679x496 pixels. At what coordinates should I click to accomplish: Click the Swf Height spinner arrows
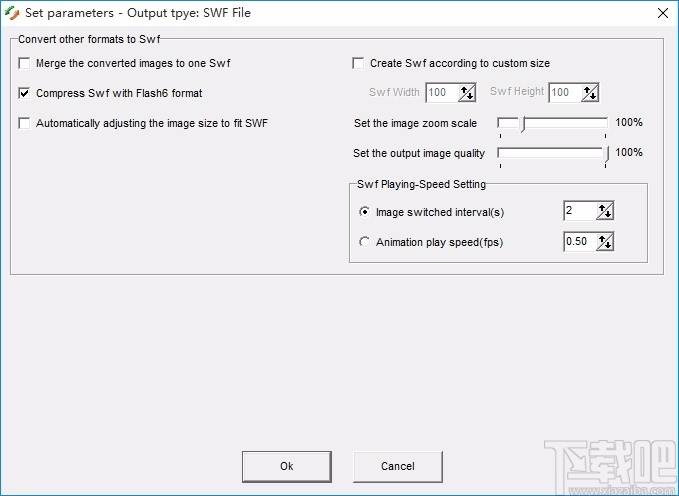click(590, 92)
